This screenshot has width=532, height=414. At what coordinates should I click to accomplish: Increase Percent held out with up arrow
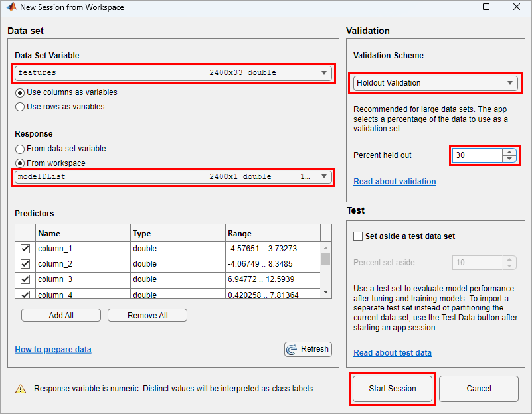[x=509, y=152]
